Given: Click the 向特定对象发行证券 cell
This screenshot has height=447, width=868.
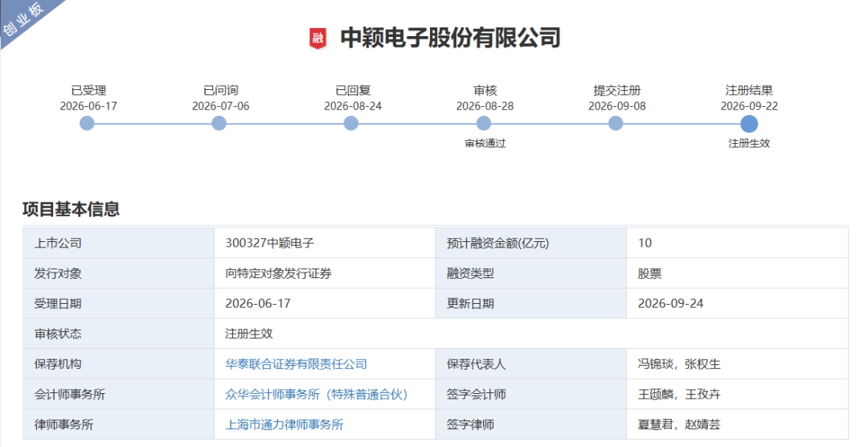Looking at the screenshot, I should [325, 273].
